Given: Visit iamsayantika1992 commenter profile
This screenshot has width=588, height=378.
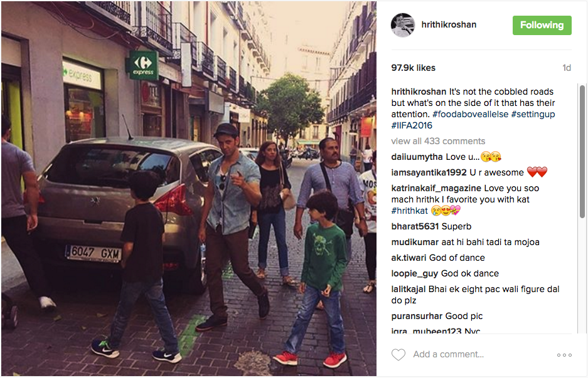Looking at the screenshot, I should [429, 173].
